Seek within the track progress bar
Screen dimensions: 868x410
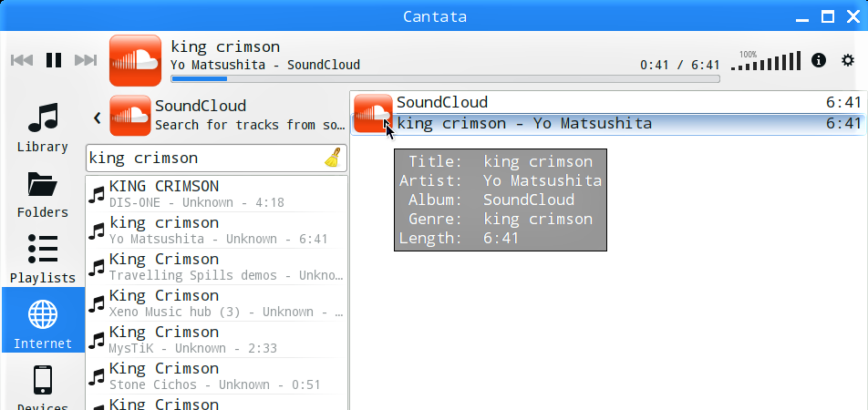click(445, 78)
